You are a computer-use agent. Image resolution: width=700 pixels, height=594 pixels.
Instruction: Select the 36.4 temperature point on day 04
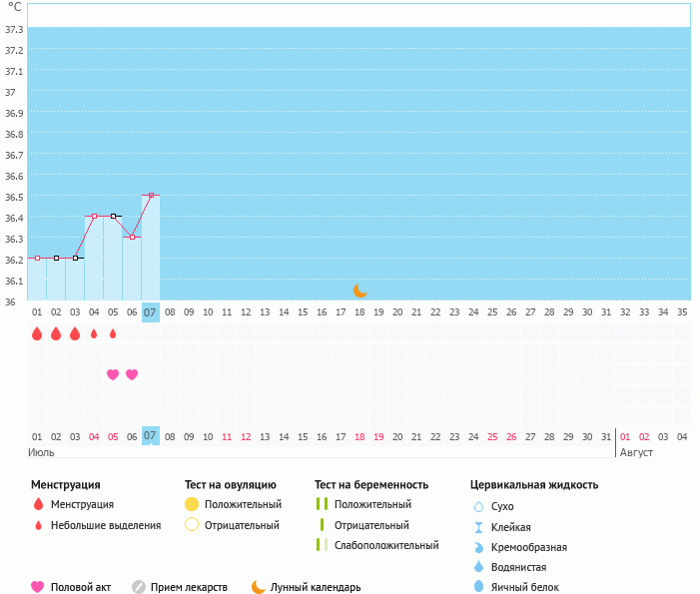[94, 216]
